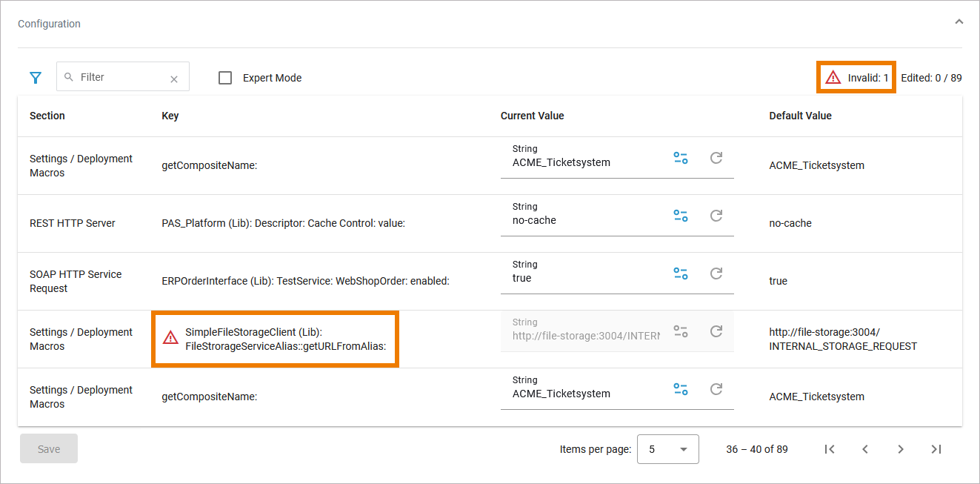Click the Invalid: 1 indicator
The image size is (980, 484).
(856, 77)
